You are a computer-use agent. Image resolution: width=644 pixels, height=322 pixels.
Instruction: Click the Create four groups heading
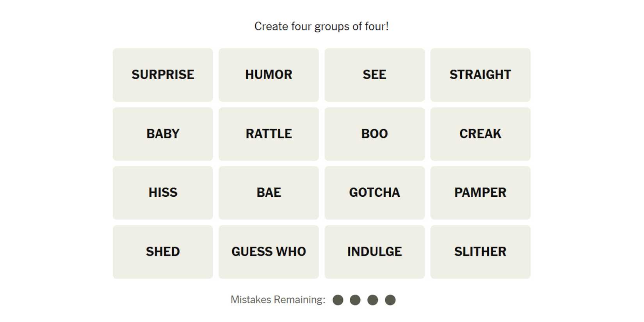tap(321, 26)
